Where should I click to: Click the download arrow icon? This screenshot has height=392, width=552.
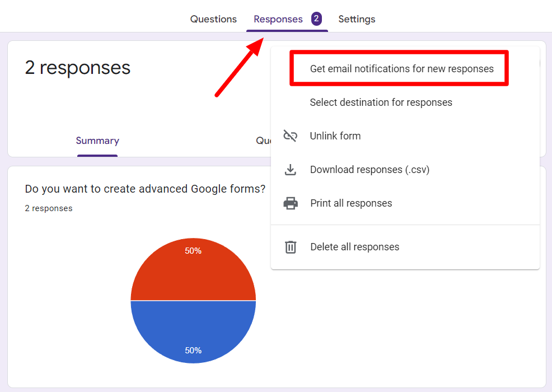(x=291, y=170)
